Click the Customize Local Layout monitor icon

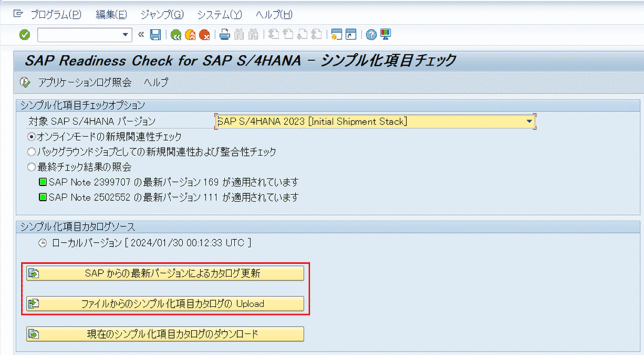click(386, 35)
